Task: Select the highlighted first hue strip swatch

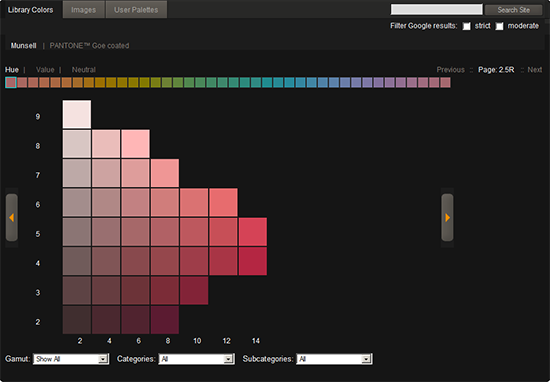Action: click(11, 82)
